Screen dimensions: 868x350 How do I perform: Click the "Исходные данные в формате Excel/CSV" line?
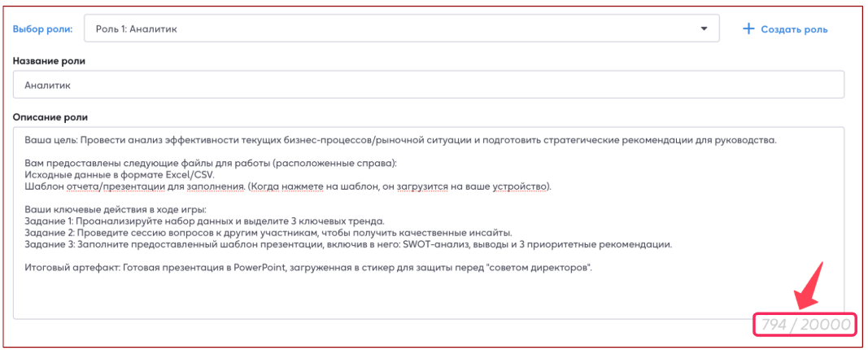click(120, 174)
